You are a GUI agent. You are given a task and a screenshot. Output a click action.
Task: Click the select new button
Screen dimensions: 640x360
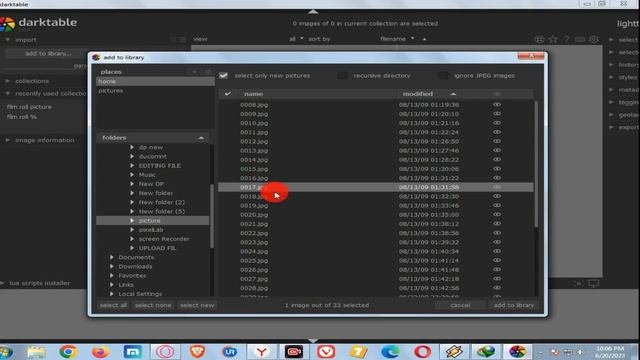click(x=197, y=305)
